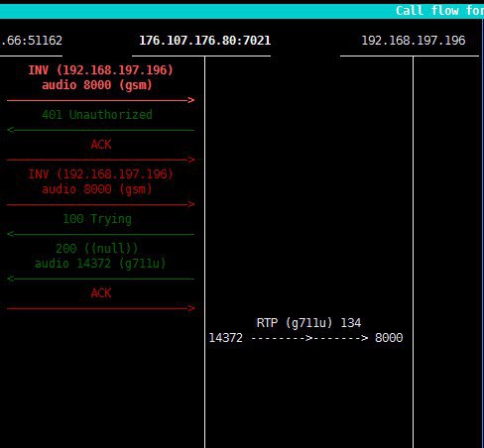Image resolution: width=484 pixels, height=448 pixels.
Task: Click the 'audio 14372 (g711u)' SDP line
Action: pyautogui.click(x=100, y=264)
